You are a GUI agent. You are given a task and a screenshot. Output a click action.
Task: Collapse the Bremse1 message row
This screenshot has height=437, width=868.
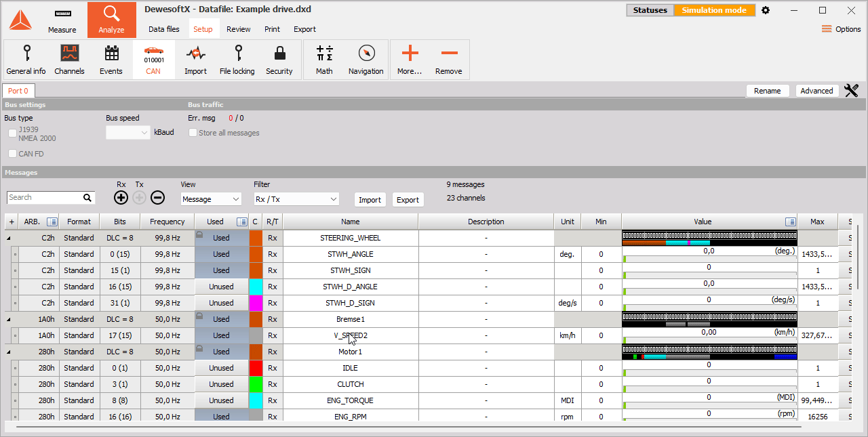tap(9, 319)
